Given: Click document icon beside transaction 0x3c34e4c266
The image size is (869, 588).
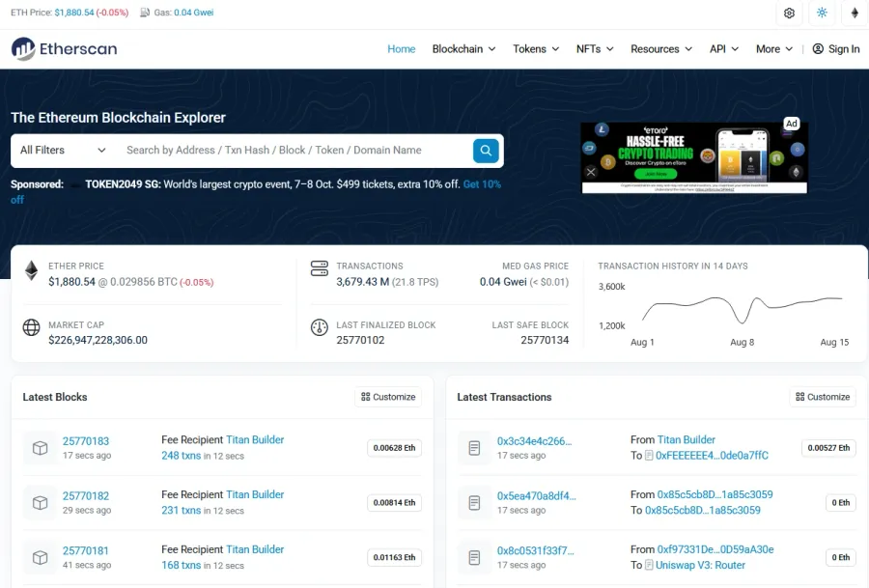Looking at the screenshot, I should (474, 448).
